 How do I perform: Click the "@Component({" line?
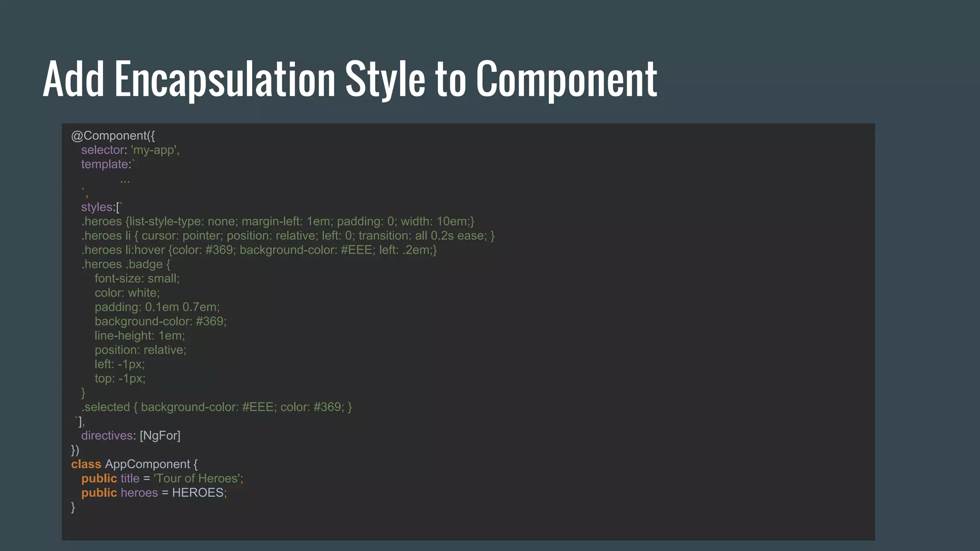[113, 136]
